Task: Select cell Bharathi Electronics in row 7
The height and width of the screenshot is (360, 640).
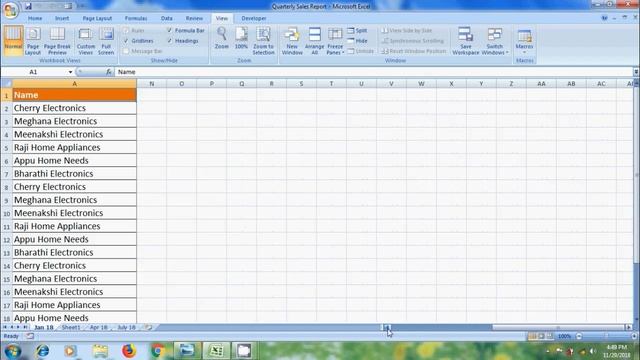Action: (x=74, y=174)
